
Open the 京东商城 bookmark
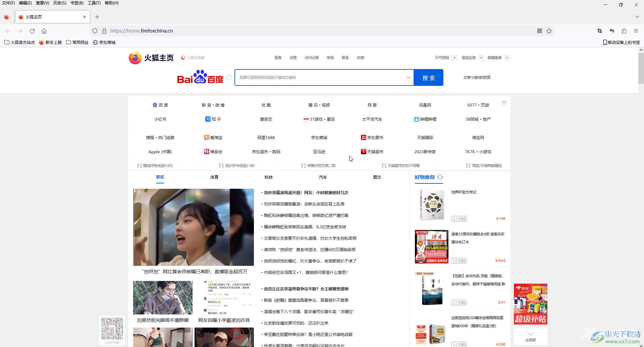pos(104,42)
